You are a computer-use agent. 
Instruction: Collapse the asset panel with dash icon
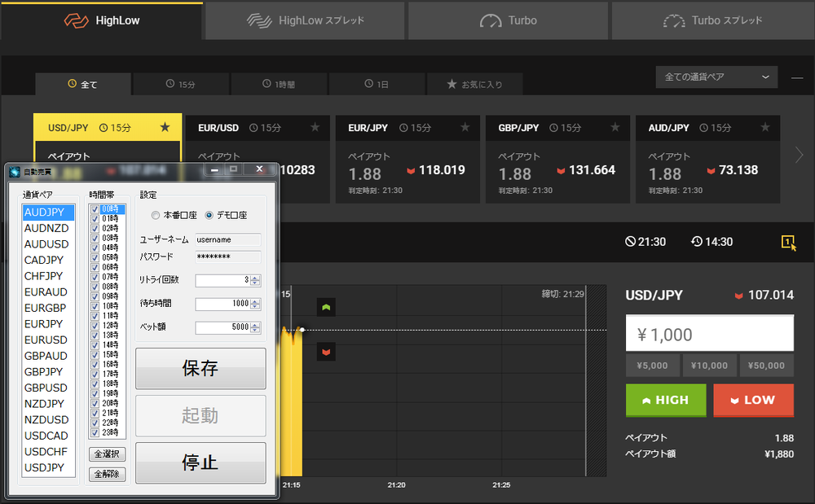(x=797, y=78)
